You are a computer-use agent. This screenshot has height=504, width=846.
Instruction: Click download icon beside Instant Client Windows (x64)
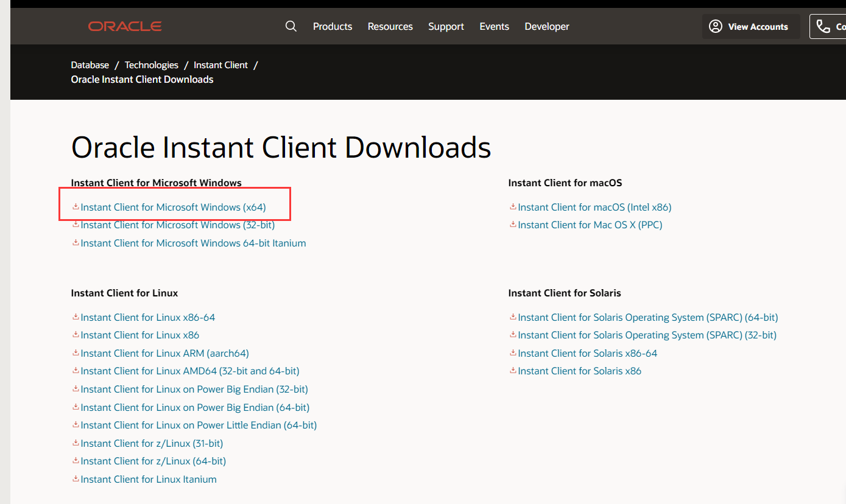pyautogui.click(x=75, y=207)
